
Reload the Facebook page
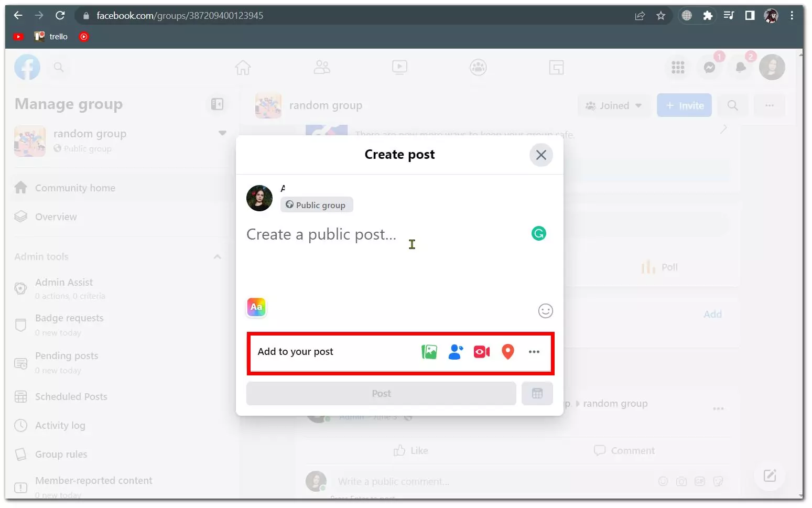click(x=60, y=16)
